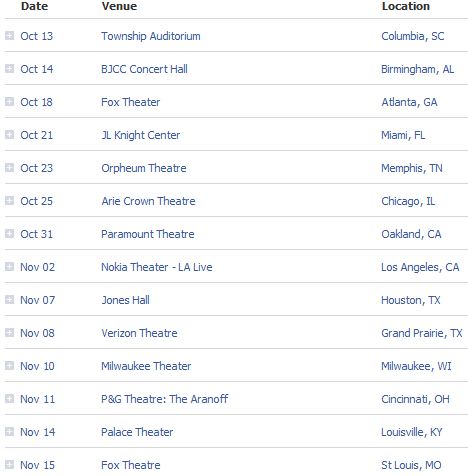Select P&G Theatre: The Aranoff link
468x476 pixels.
click(x=165, y=399)
